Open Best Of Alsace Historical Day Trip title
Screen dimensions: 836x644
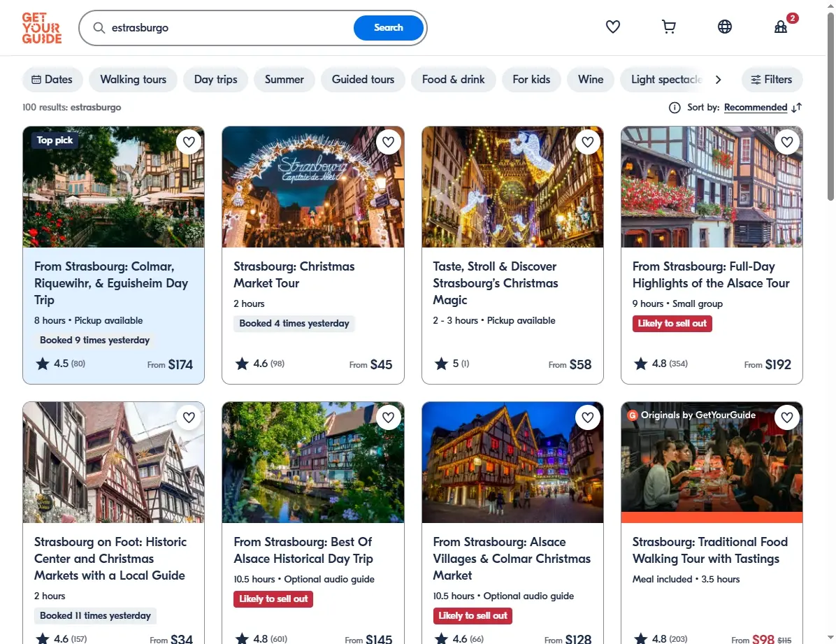coord(303,550)
